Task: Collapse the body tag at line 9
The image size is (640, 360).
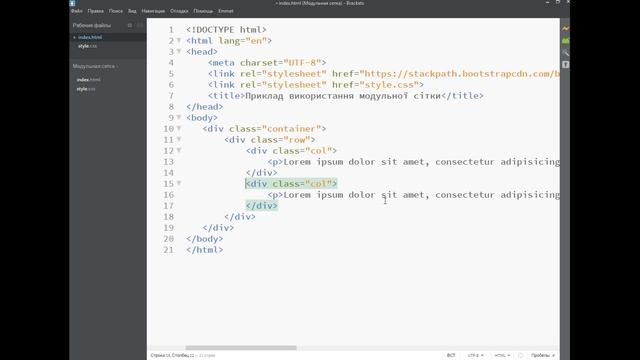Action: pyautogui.click(x=179, y=118)
